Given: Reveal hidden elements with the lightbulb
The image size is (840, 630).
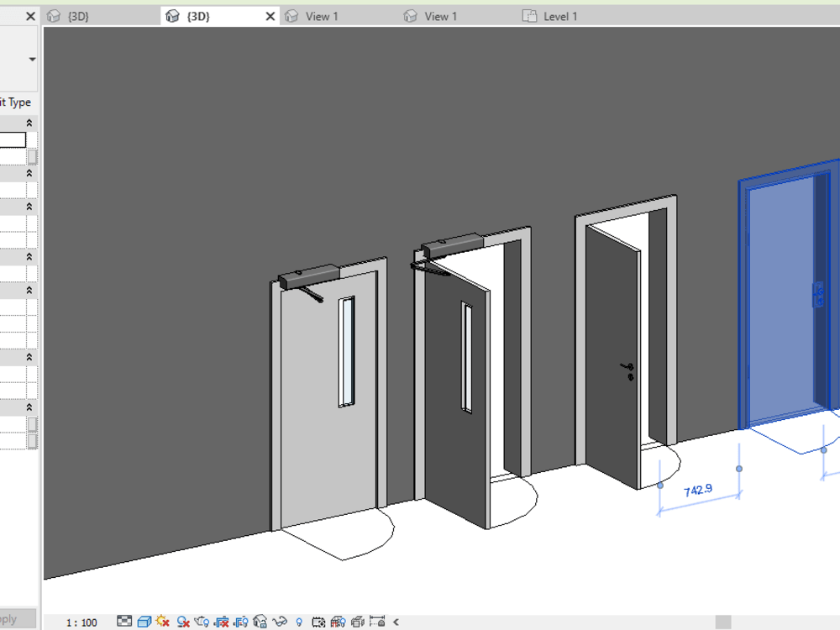Looking at the screenshot, I should pos(301,622).
